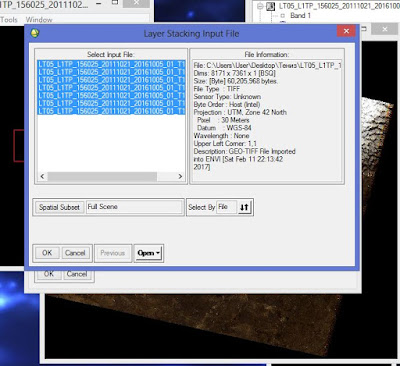Collapse the LT05_L1TP file tree node
The height and width of the screenshot is (366, 400).
260,6
